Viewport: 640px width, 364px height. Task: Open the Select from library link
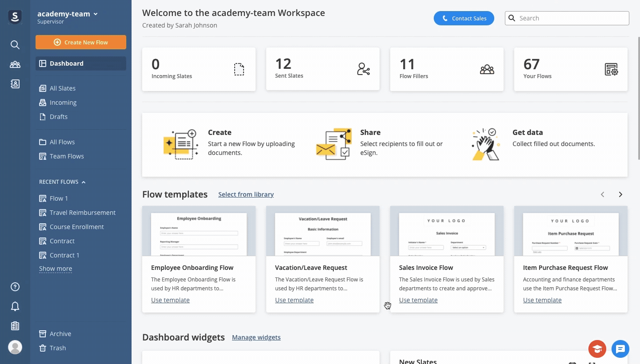click(246, 194)
